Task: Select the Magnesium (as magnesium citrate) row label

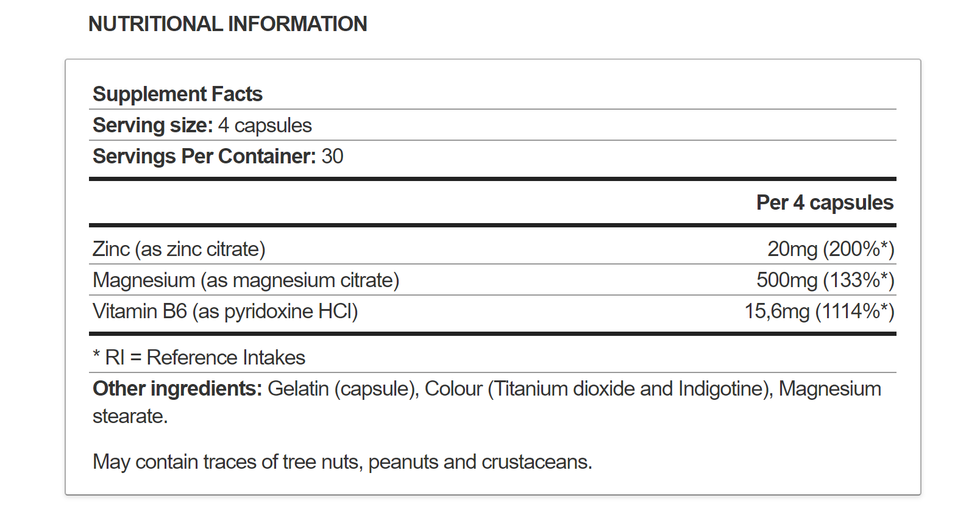Action: point(246,280)
